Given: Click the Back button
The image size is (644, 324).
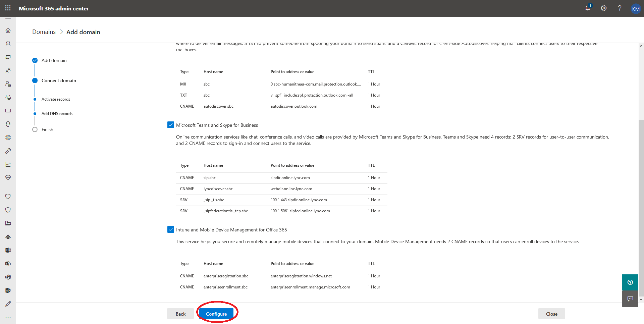Looking at the screenshot, I should click(x=180, y=314).
